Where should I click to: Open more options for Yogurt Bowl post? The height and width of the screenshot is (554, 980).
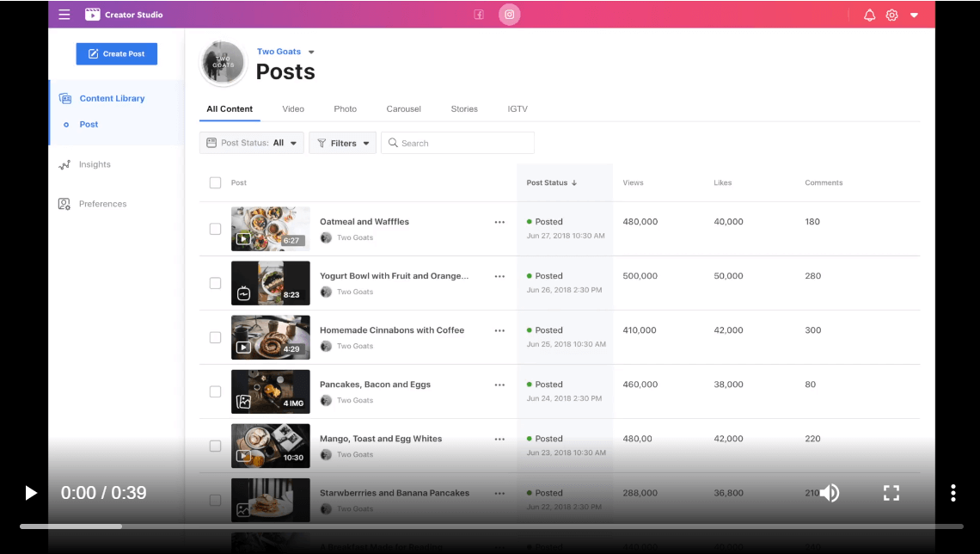coord(499,276)
